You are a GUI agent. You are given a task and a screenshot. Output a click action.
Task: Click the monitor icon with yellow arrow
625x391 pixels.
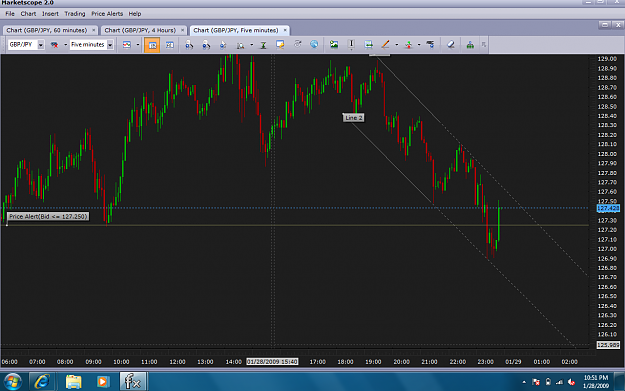280,45
